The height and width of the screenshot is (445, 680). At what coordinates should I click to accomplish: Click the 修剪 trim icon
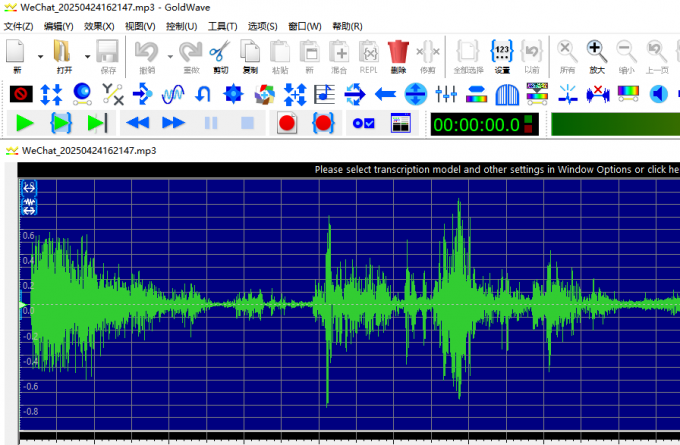(x=428, y=52)
